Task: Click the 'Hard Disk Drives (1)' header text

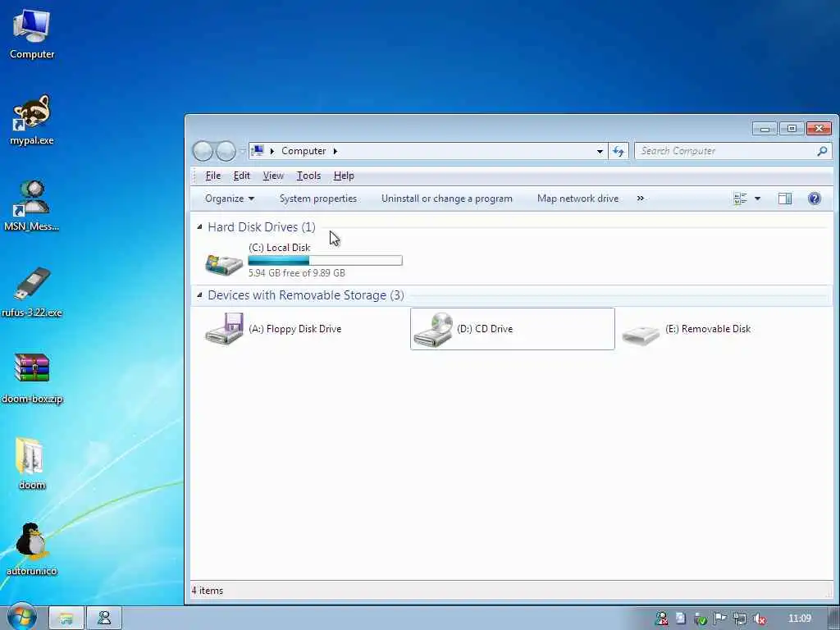Action: (x=262, y=227)
